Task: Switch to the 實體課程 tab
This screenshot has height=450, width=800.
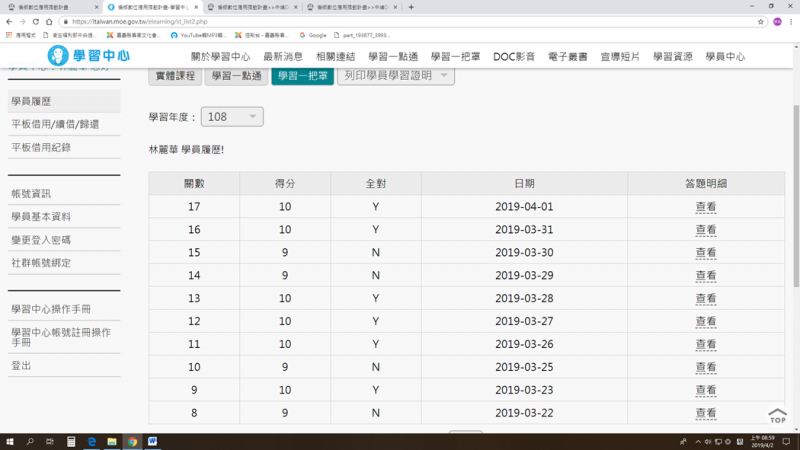Action: tap(173, 75)
